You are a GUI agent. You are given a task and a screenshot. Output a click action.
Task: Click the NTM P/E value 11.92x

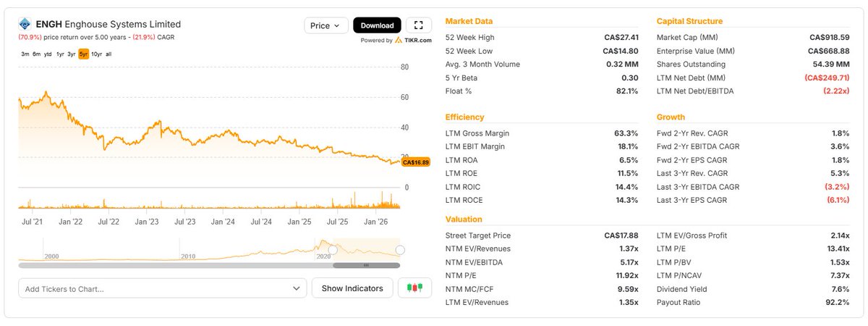click(626, 275)
